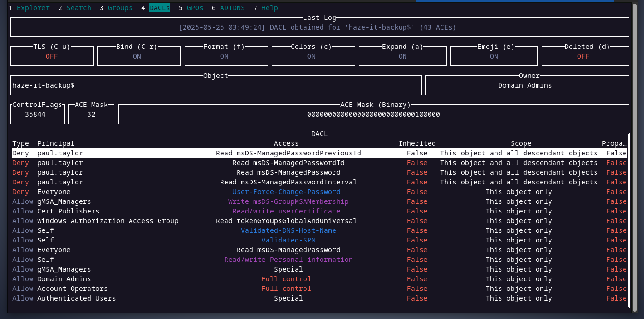This screenshot has width=644, height=319.
Task: Select the Authenticated Users Special row
Action: pyautogui.click(x=288, y=298)
